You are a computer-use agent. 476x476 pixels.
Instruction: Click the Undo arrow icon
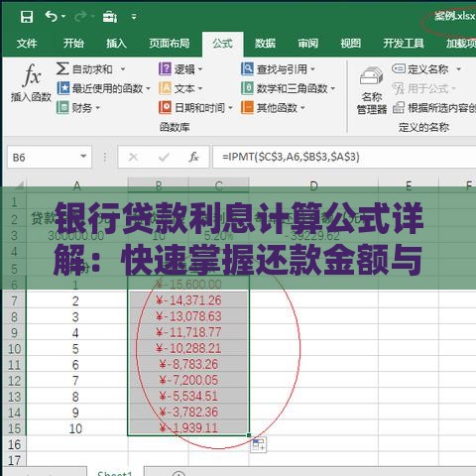pyautogui.click(x=52, y=16)
